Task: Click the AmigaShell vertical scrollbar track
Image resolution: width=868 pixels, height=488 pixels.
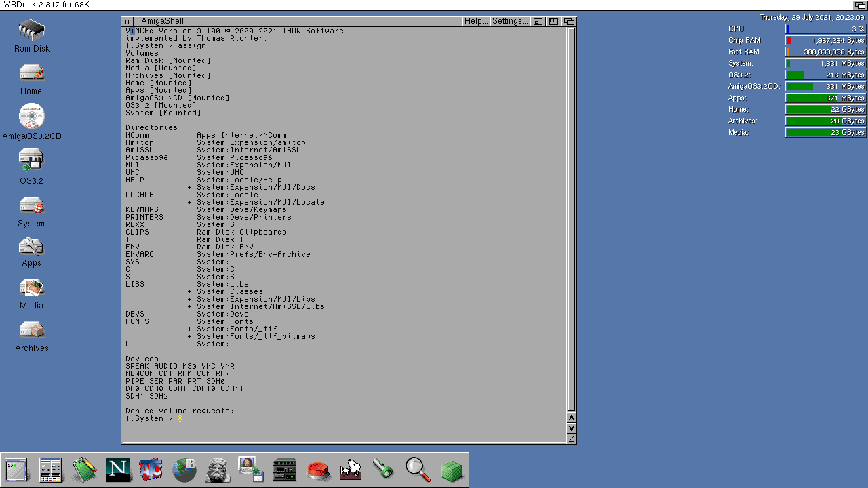Action: click(x=572, y=219)
